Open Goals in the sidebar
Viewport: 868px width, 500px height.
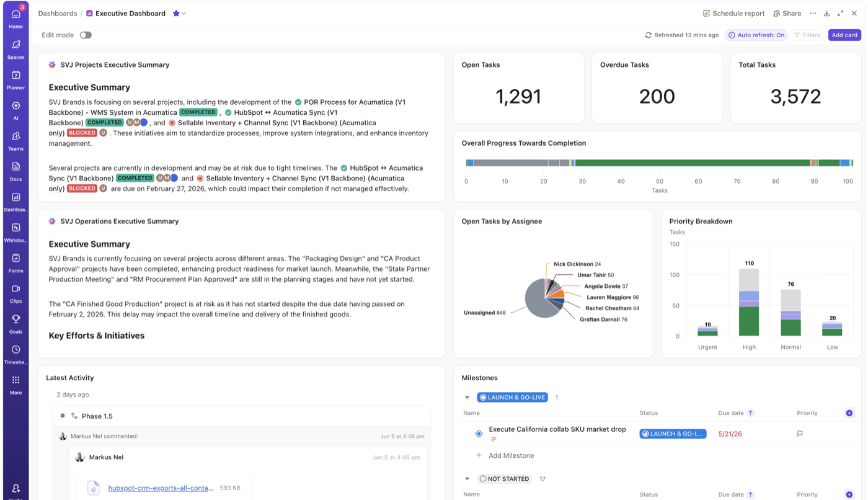point(15,323)
